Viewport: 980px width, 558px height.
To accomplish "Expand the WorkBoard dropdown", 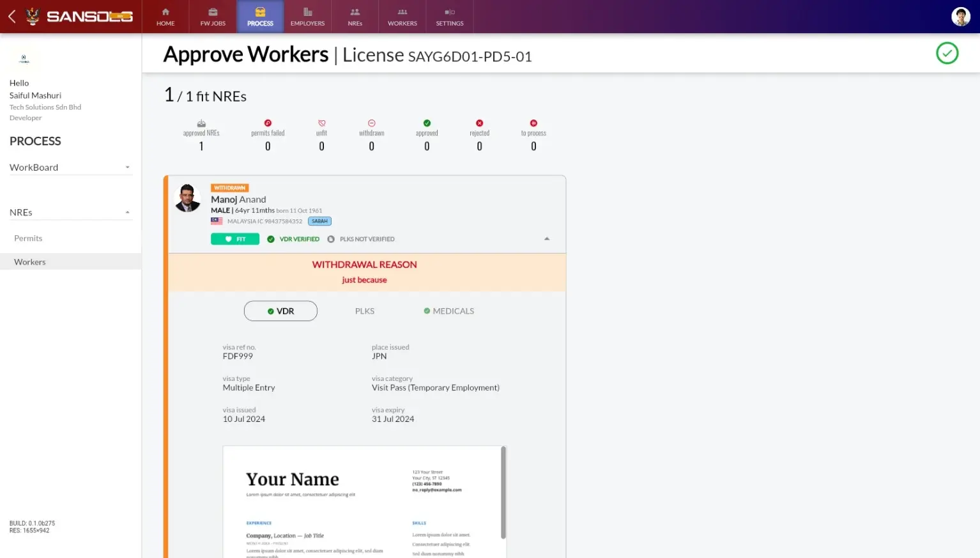I will pyautogui.click(x=70, y=167).
